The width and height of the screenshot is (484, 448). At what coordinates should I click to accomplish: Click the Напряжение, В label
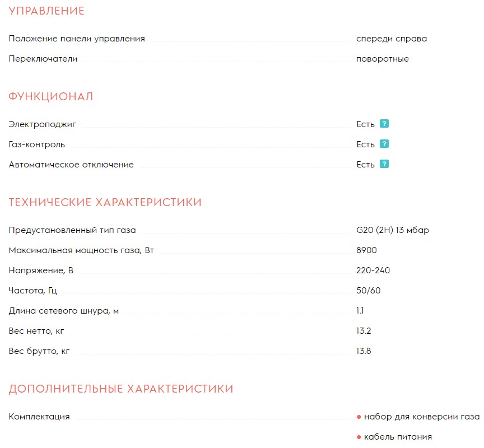click(41, 270)
